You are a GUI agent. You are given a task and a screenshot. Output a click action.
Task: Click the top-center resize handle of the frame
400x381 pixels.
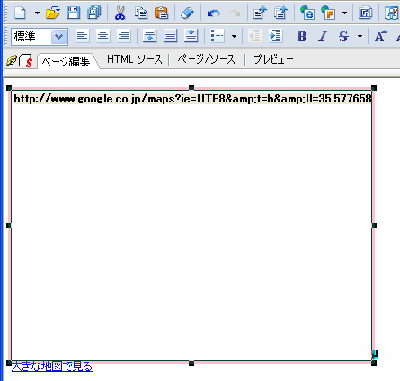191,88
